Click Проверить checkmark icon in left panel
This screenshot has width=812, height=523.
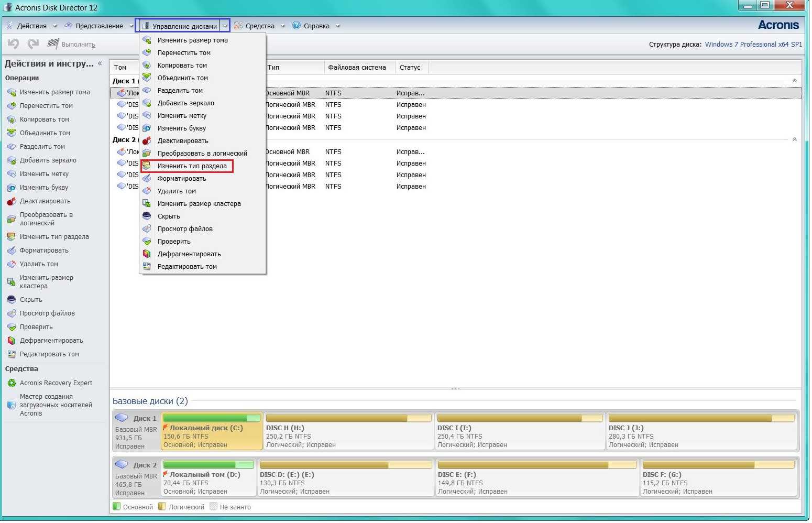12,327
